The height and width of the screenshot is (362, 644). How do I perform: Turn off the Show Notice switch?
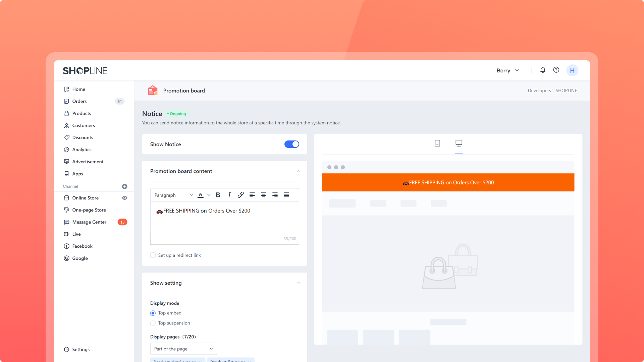(x=291, y=144)
